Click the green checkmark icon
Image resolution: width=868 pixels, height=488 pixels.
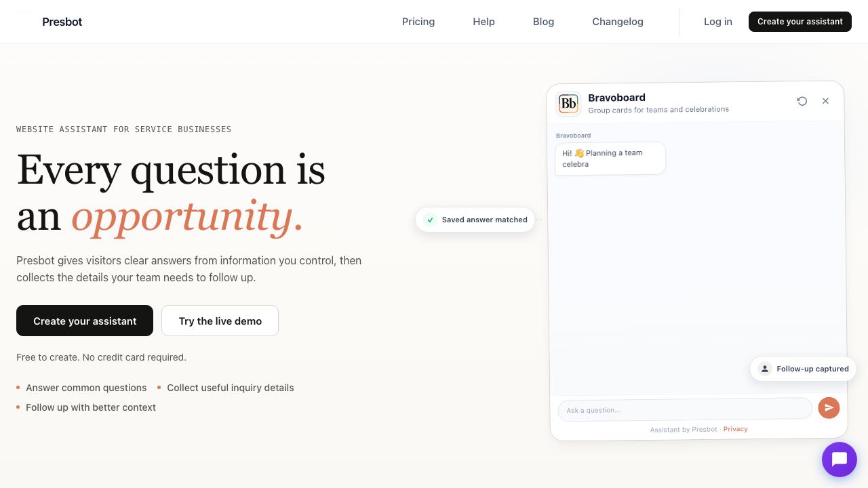pyautogui.click(x=430, y=220)
